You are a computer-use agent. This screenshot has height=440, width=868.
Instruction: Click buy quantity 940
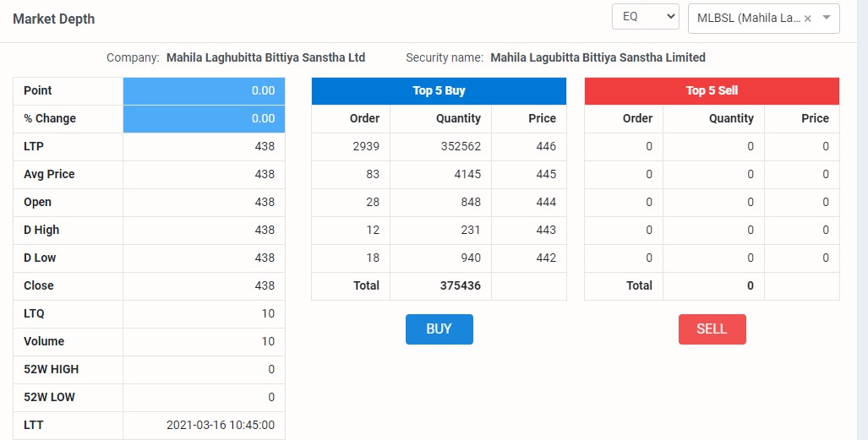click(x=471, y=258)
